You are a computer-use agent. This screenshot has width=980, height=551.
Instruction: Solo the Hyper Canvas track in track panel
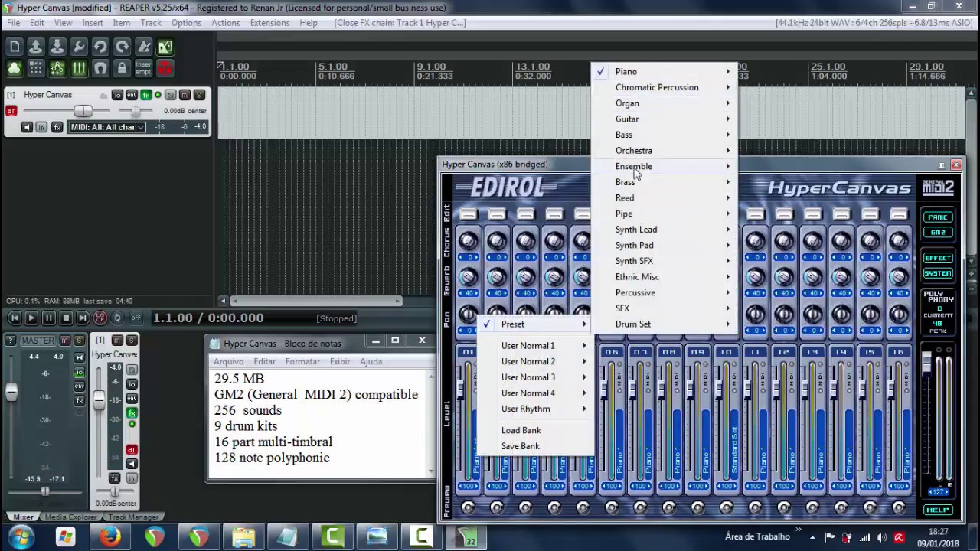point(199,95)
